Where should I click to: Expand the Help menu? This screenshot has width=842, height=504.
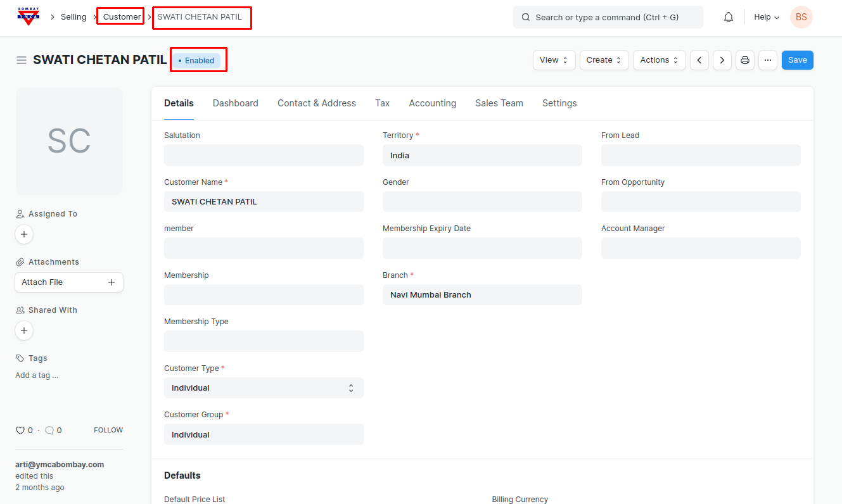click(766, 17)
